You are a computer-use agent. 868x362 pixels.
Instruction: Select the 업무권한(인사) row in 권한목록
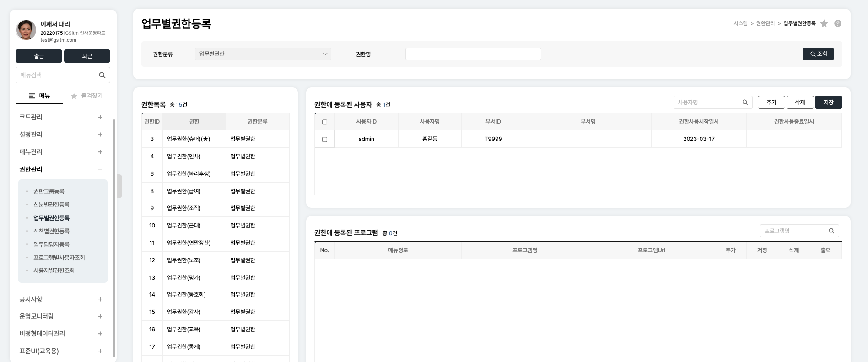[x=194, y=157]
